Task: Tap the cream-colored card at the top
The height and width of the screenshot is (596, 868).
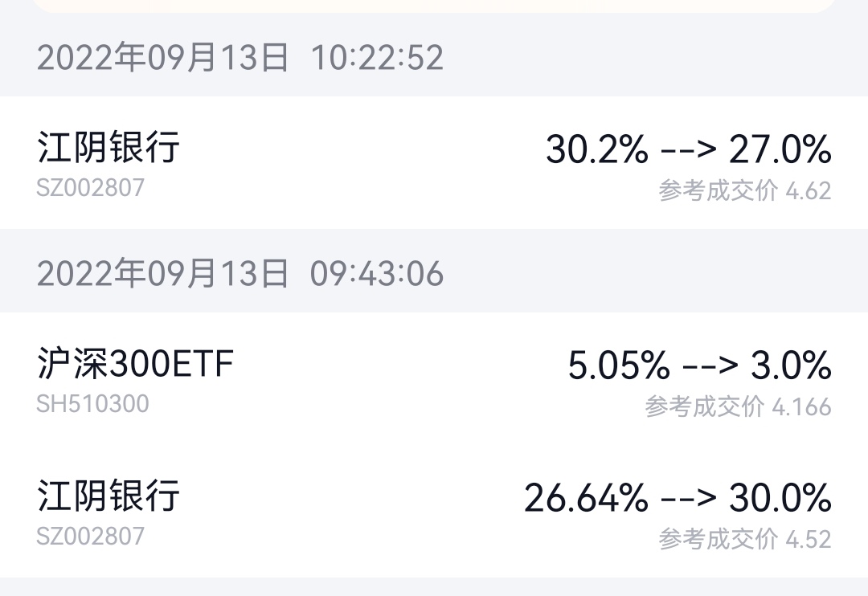Action: [434, 6]
